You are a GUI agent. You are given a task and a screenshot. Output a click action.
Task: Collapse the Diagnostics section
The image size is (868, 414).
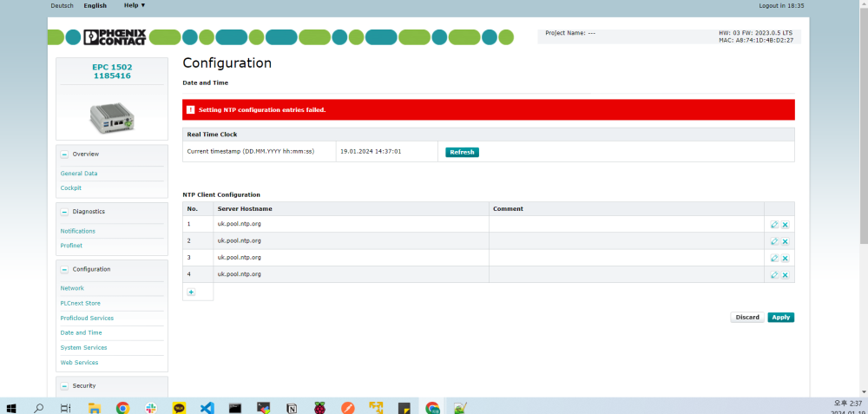[65, 212]
